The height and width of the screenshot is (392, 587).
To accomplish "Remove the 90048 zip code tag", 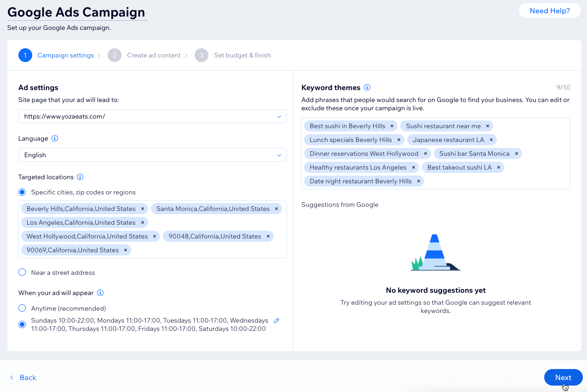I will click(268, 236).
